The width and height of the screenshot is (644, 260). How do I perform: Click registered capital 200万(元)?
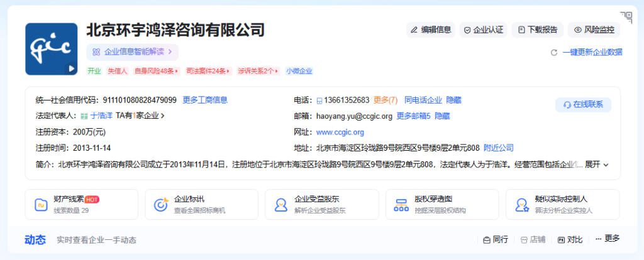89,133
